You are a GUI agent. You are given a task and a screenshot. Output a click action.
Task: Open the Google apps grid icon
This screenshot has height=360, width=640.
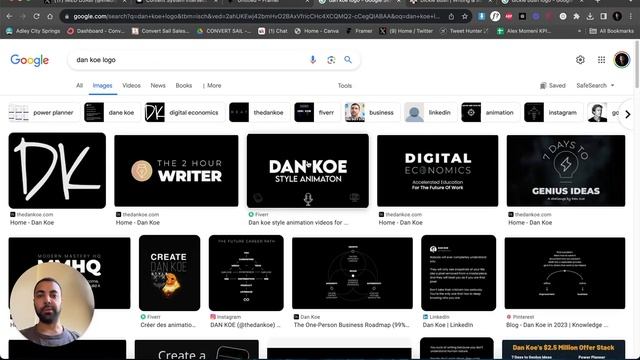click(601, 60)
